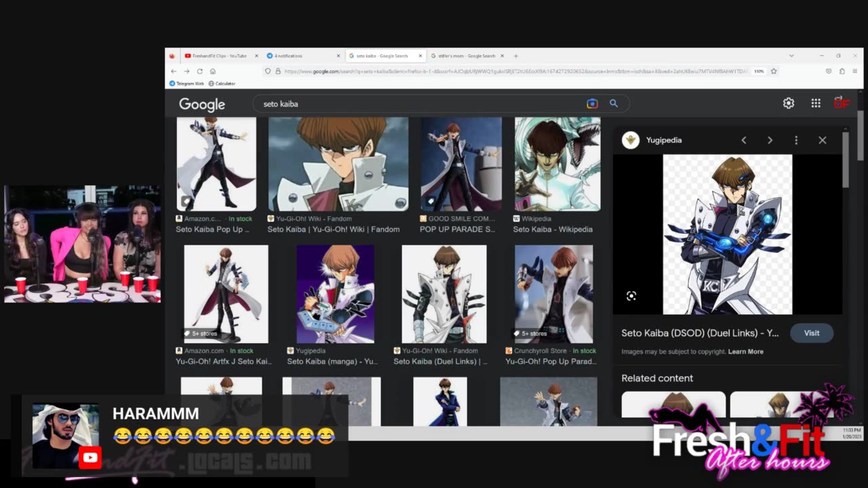The image size is (868, 488).
Task: Click the preview panel scrollbar
Action: click(x=846, y=159)
